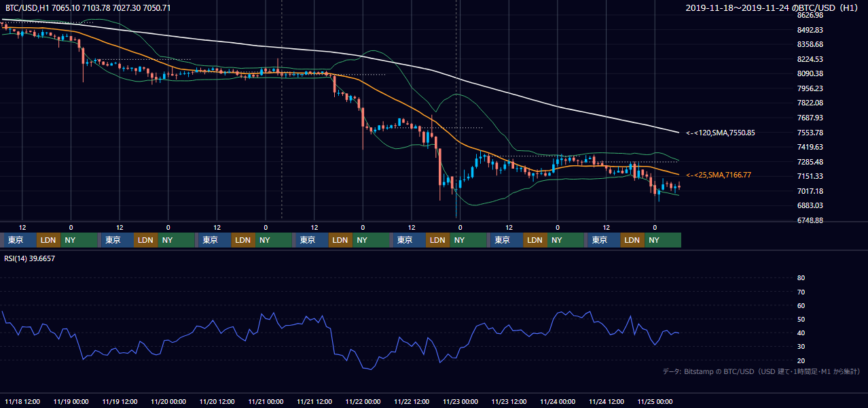This screenshot has height=408, width=868.
Task: Select the 11/23 00:00 time label
Action: point(460,401)
